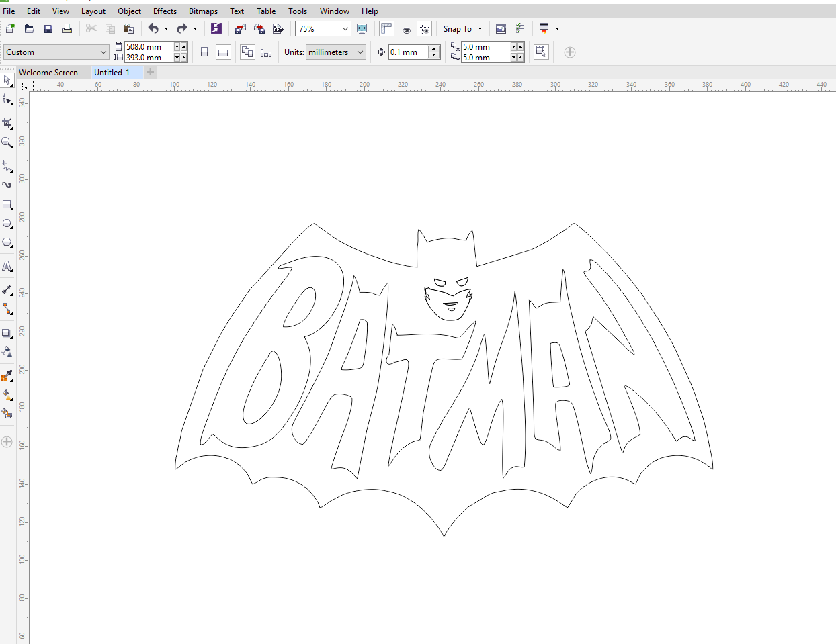The height and width of the screenshot is (644, 836).
Task: Open the zoom level dropdown showing 75%
Action: coord(345,28)
